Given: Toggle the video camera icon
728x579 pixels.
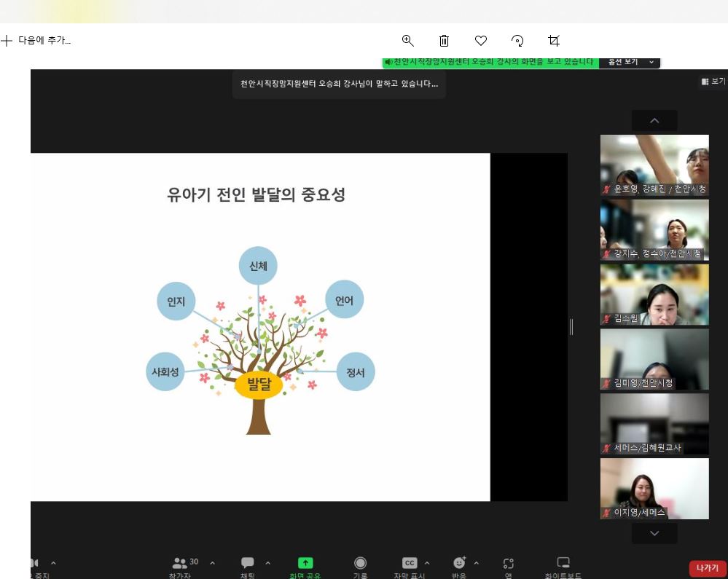Looking at the screenshot, I should pos(34,563).
